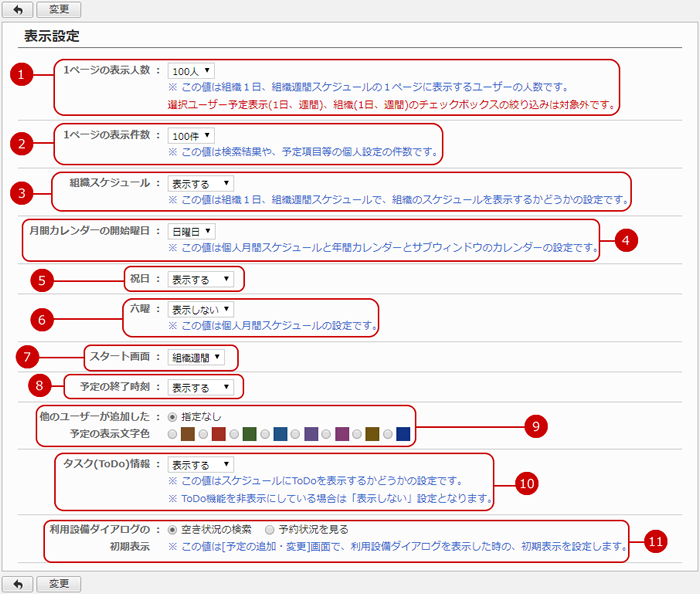Open the 1ページの表示人数 dropdown showing 100人
Image resolution: width=700 pixels, height=594 pixels.
coord(191,71)
